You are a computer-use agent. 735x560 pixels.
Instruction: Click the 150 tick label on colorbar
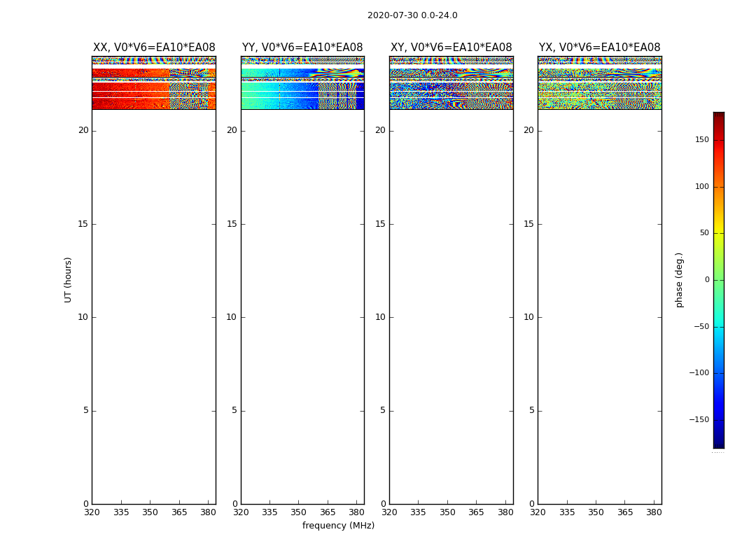[701, 140]
